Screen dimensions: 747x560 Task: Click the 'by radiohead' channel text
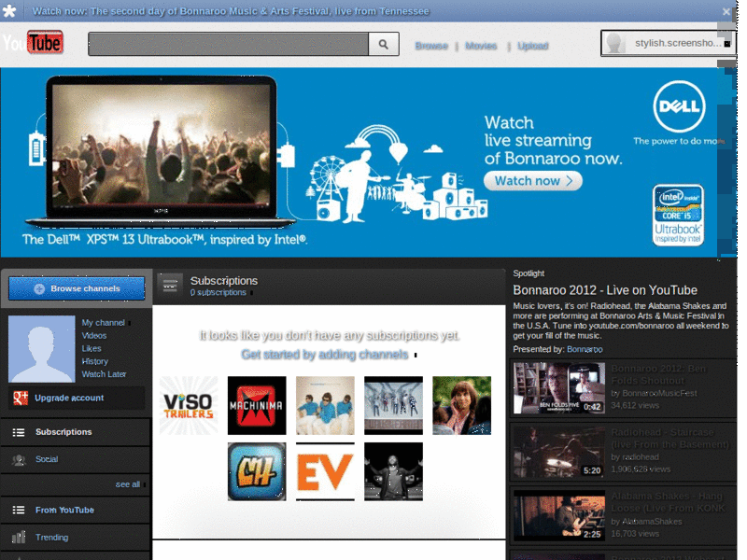point(635,457)
